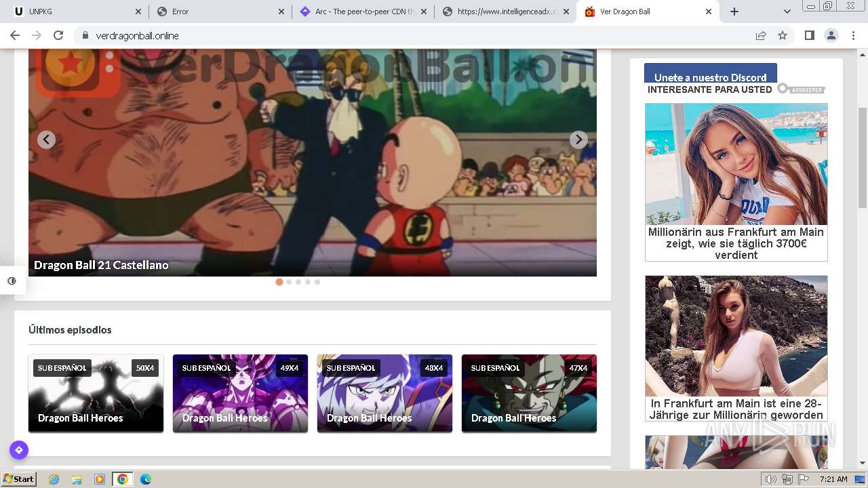
Task: Toggle the dark mode contrast icon on the left edge
Action: (12, 281)
